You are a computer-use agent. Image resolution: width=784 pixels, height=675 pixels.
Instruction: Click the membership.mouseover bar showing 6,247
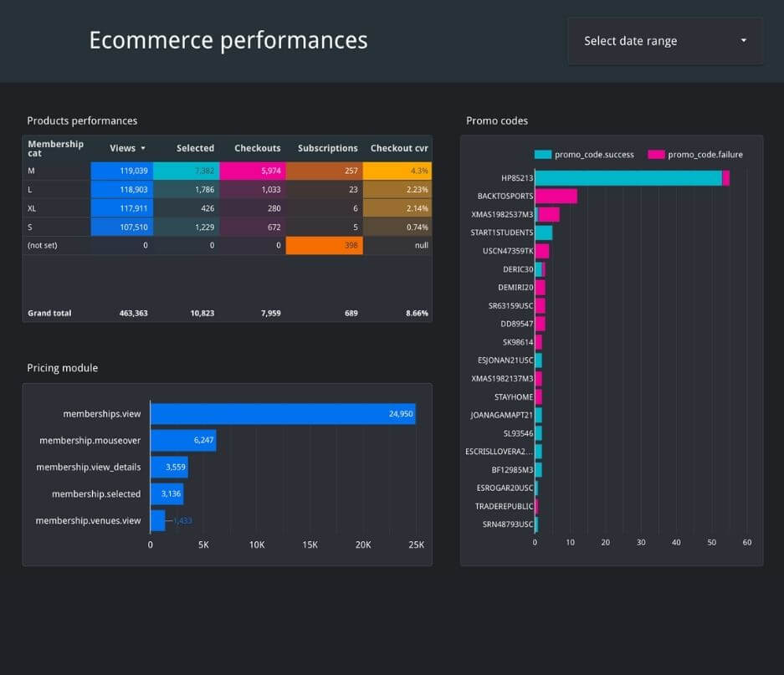click(183, 441)
